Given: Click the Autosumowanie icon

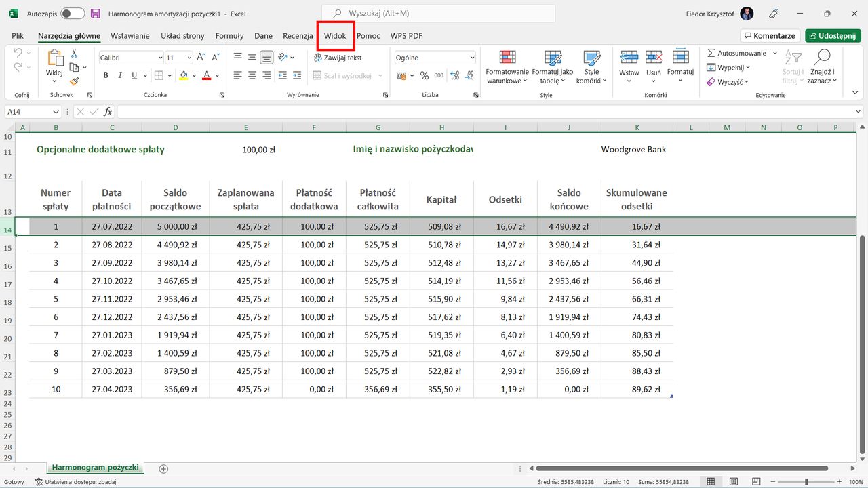Looking at the screenshot, I should click(710, 52).
